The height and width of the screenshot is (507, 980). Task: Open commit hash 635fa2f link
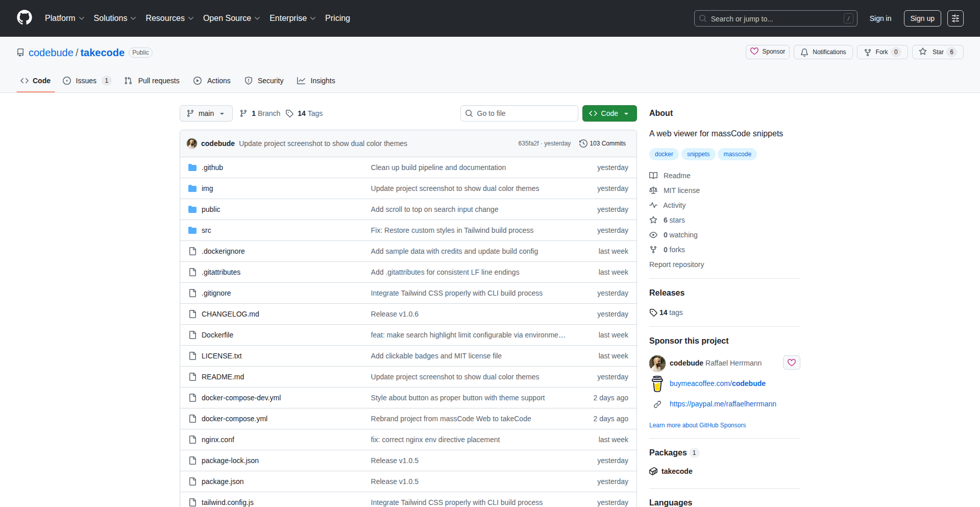(528, 143)
